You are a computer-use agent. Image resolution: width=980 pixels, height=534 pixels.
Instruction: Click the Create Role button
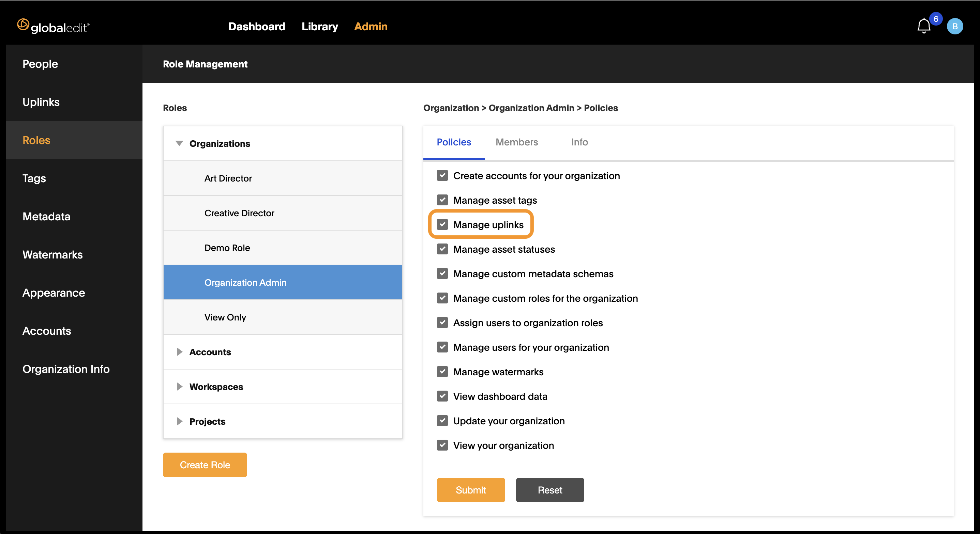tap(205, 465)
